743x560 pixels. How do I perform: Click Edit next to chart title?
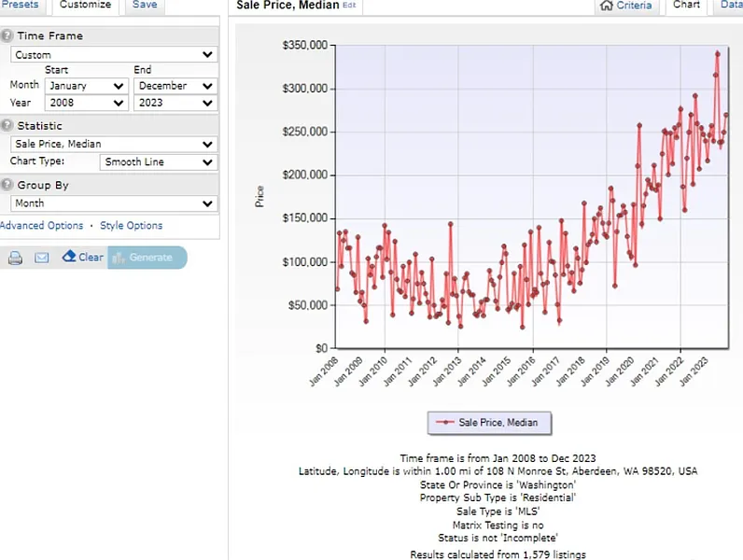pyautogui.click(x=349, y=6)
